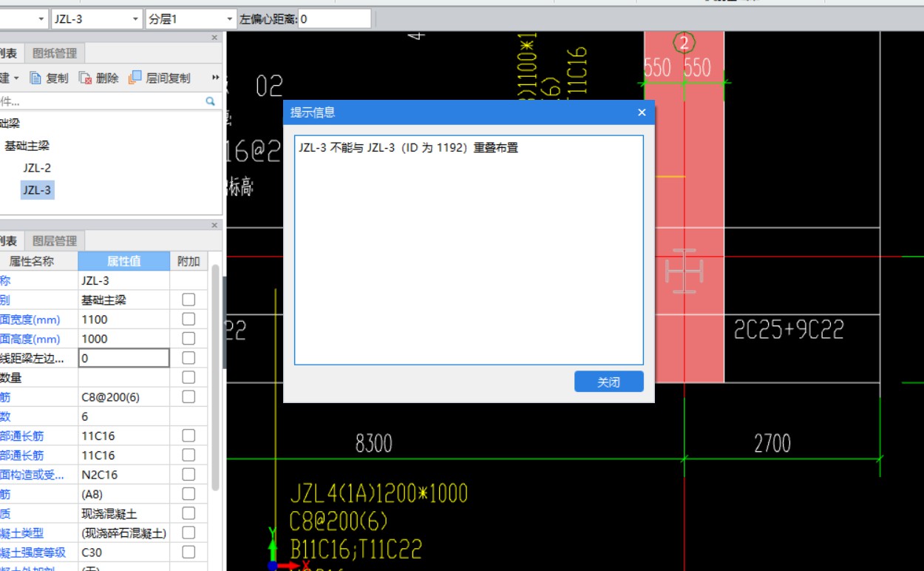
Task: Select 基础主梁 node in component tree
Action: 27,146
